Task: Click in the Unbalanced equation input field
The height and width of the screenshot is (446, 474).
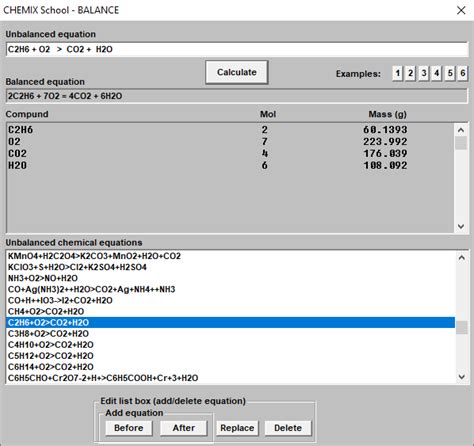Action: point(237,49)
